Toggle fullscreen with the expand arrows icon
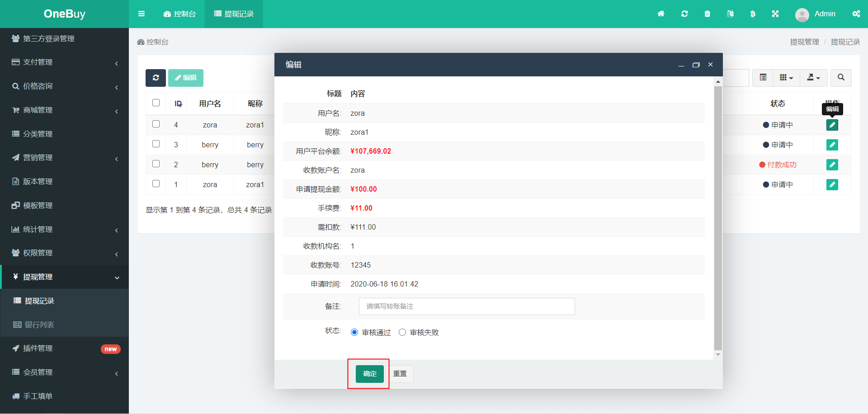 (x=775, y=14)
